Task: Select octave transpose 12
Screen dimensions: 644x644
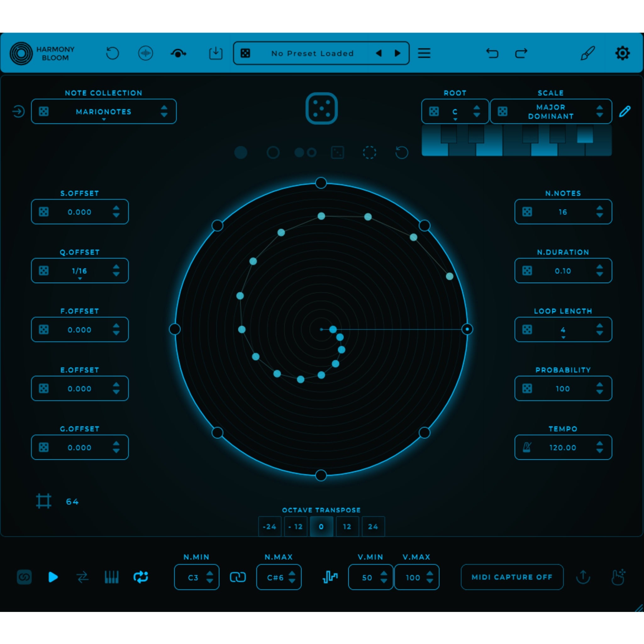Action: tap(347, 527)
